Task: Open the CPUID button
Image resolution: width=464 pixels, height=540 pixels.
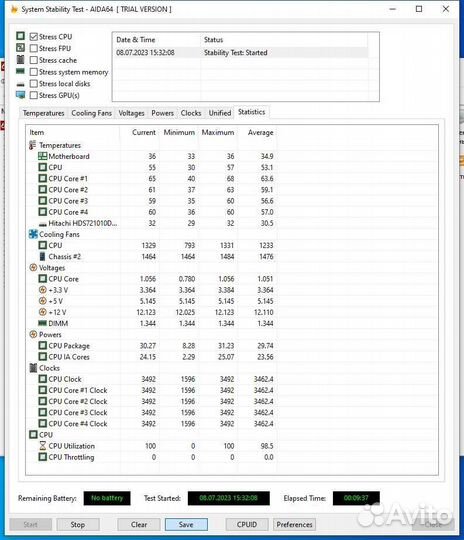Action: tap(247, 525)
